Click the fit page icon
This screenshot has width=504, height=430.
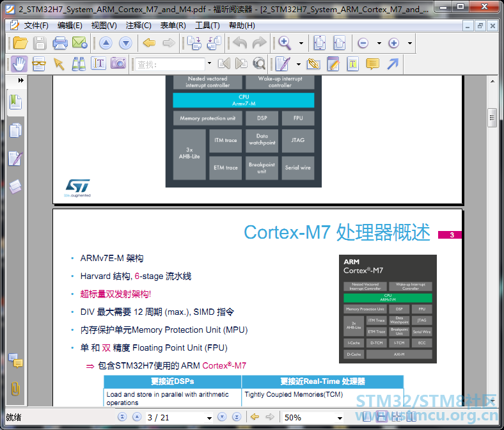click(320, 43)
